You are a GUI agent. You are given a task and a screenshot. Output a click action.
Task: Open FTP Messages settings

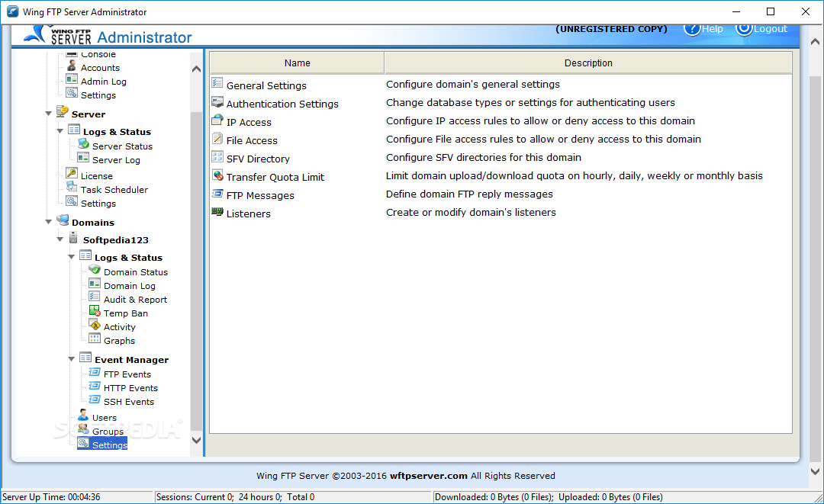[x=260, y=196]
